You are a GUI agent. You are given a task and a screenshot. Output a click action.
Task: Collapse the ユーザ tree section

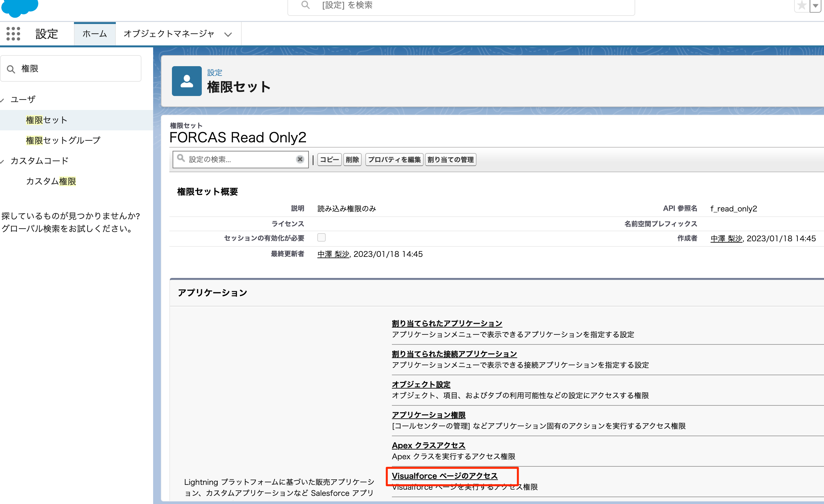pyautogui.click(x=3, y=100)
